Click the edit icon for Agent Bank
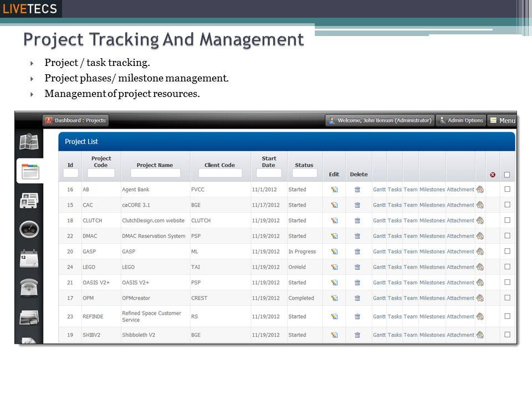 335,190
